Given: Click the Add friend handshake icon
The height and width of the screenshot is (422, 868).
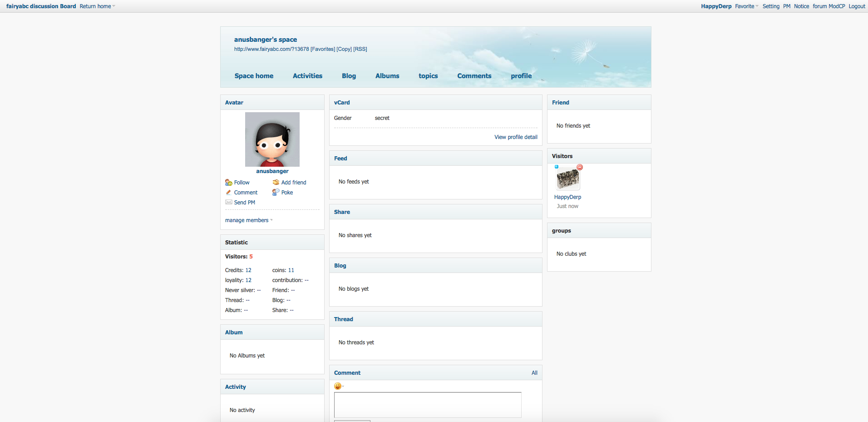Looking at the screenshot, I should click(276, 183).
